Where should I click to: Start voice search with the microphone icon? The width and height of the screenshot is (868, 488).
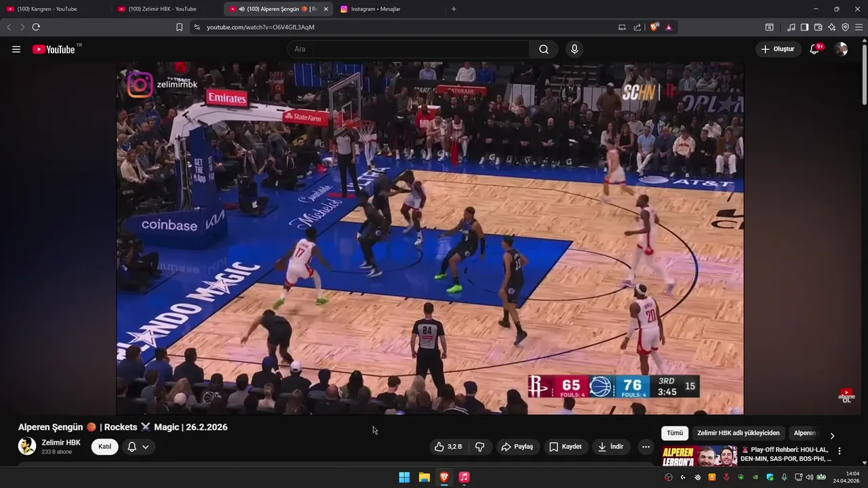pos(574,49)
